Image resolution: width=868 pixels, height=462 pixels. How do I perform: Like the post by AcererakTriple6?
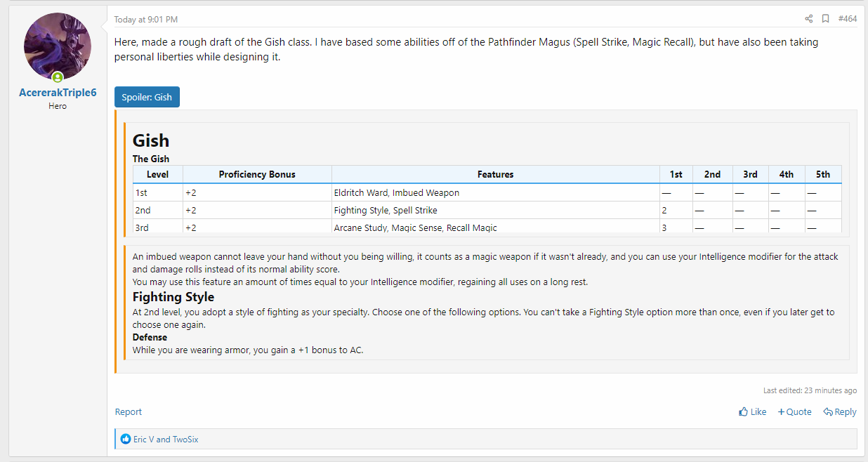click(x=752, y=412)
